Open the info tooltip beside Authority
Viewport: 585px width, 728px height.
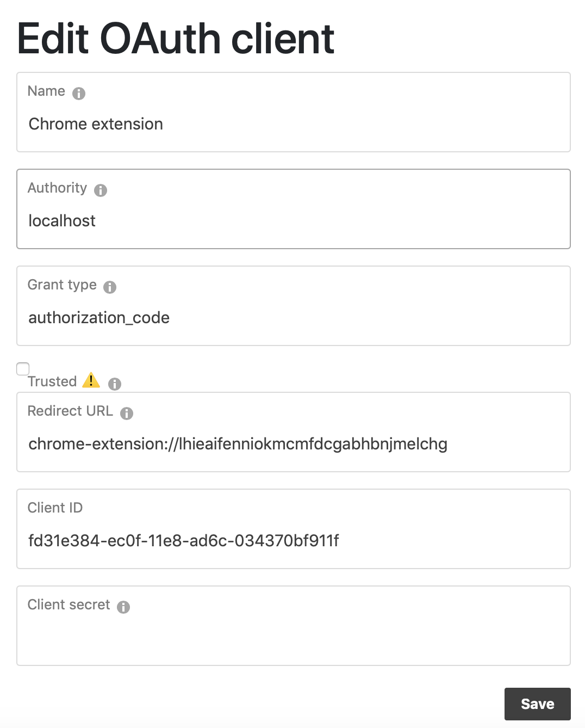tap(99, 190)
